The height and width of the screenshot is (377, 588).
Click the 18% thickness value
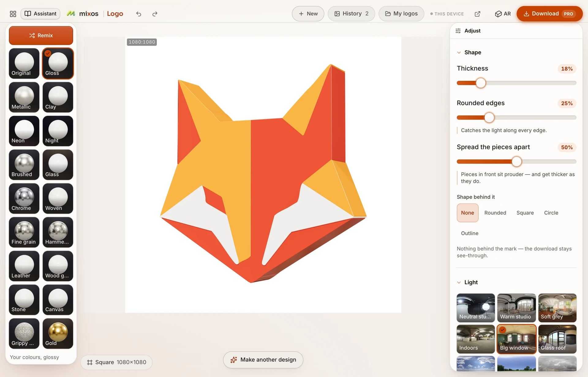(x=567, y=69)
